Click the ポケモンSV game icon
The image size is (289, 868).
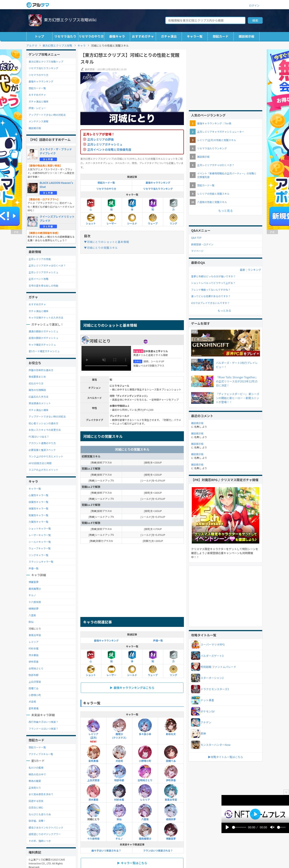[x=195, y=711]
